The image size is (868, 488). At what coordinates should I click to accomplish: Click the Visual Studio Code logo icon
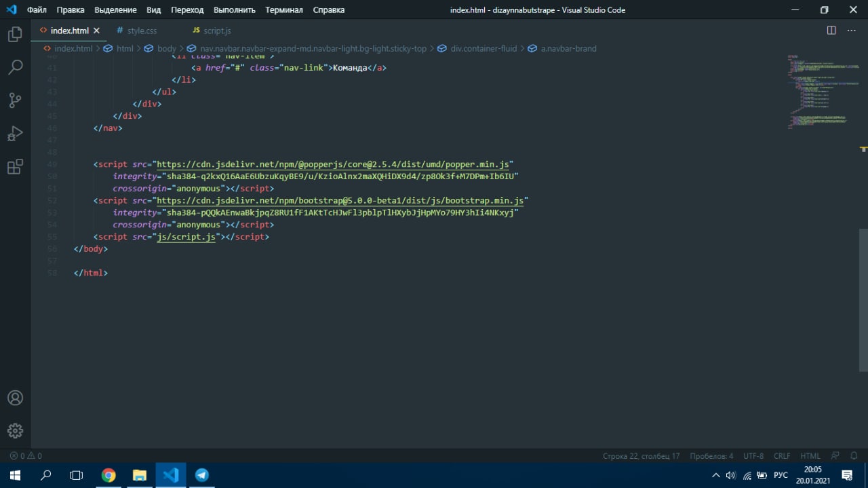11,10
